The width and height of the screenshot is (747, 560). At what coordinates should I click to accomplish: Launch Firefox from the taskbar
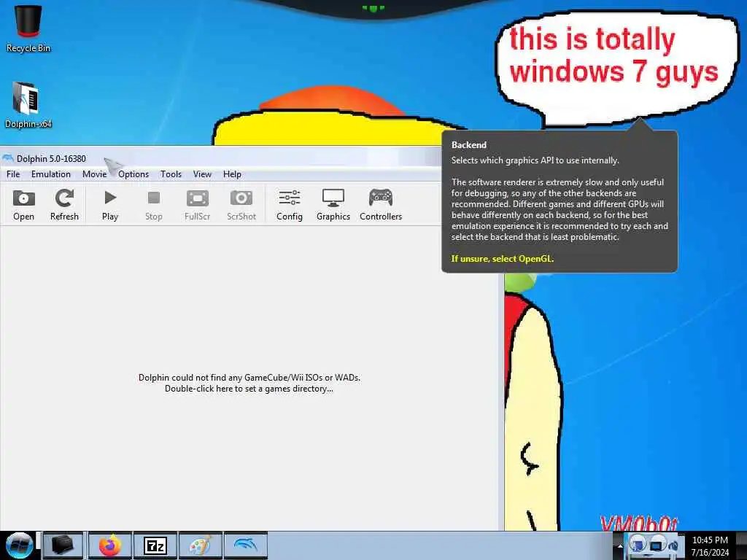pyautogui.click(x=109, y=545)
